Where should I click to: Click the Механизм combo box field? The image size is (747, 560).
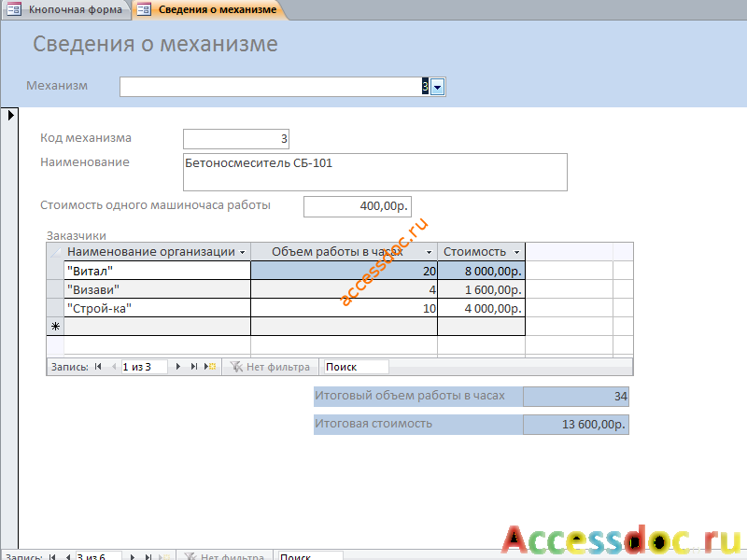[x=275, y=87]
